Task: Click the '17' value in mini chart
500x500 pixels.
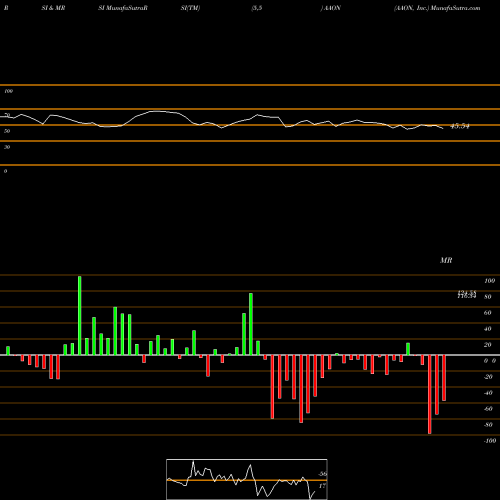Action: click(322, 486)
